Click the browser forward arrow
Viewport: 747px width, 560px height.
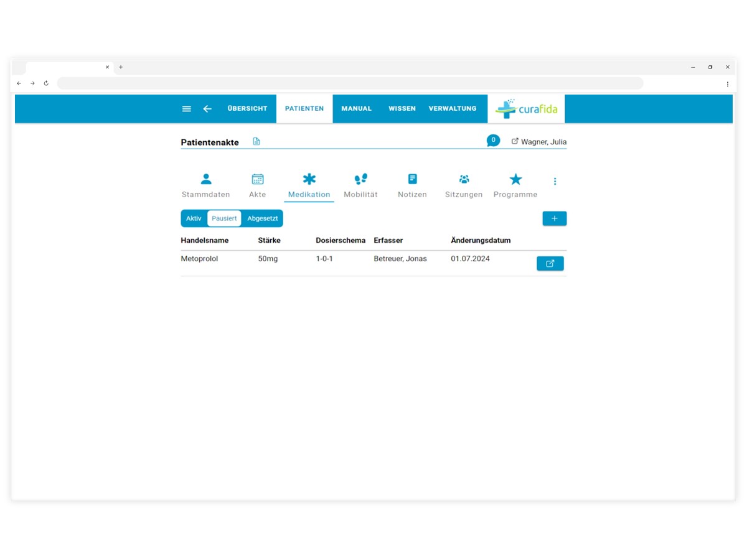point(32,83)
